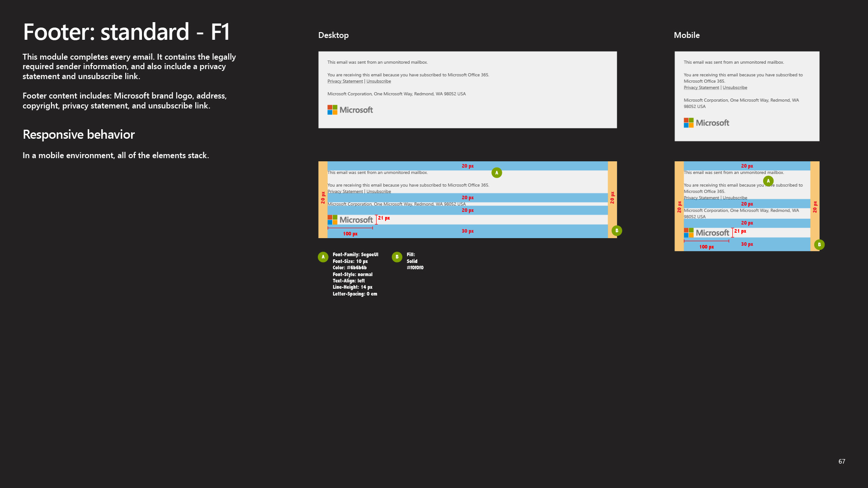The image size is (868, 488).
Task: Click green marker B on desktop spec diagram
Action: coord(617,231)
